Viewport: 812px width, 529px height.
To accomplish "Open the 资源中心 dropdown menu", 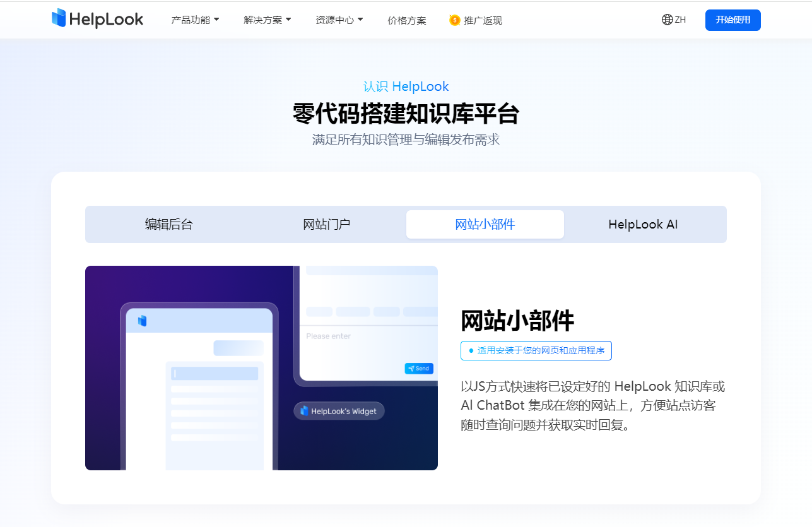I will (339, 20).
